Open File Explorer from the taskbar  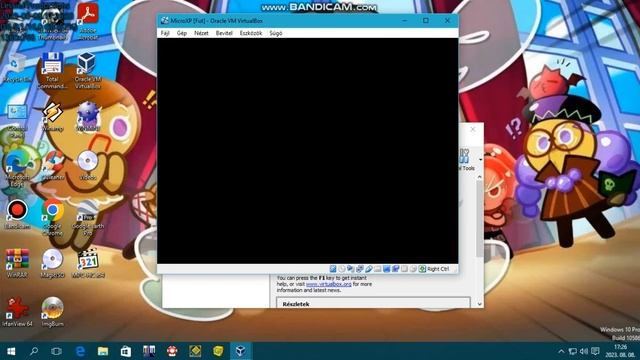click(x=103, y=351)
